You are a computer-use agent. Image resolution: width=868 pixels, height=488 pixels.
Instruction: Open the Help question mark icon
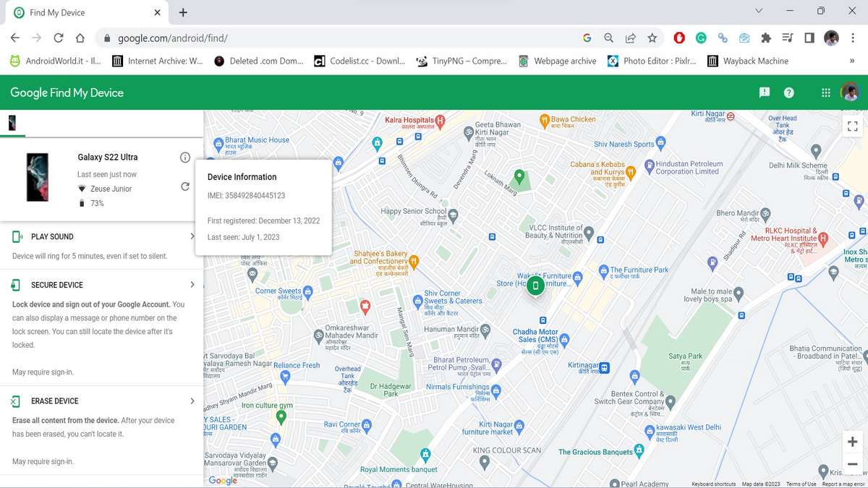pyautogui.click(x=789, y=93)
